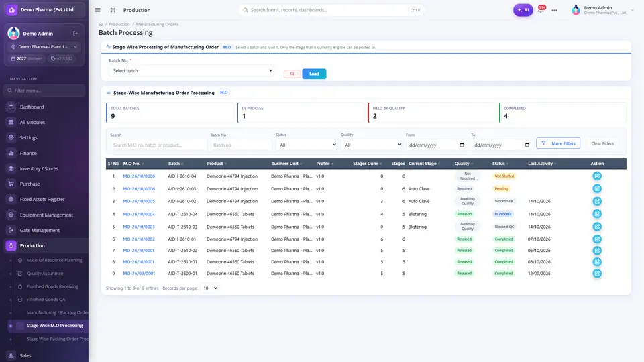Open action for batch AID-I-2610-03

(x=597, y=189)
